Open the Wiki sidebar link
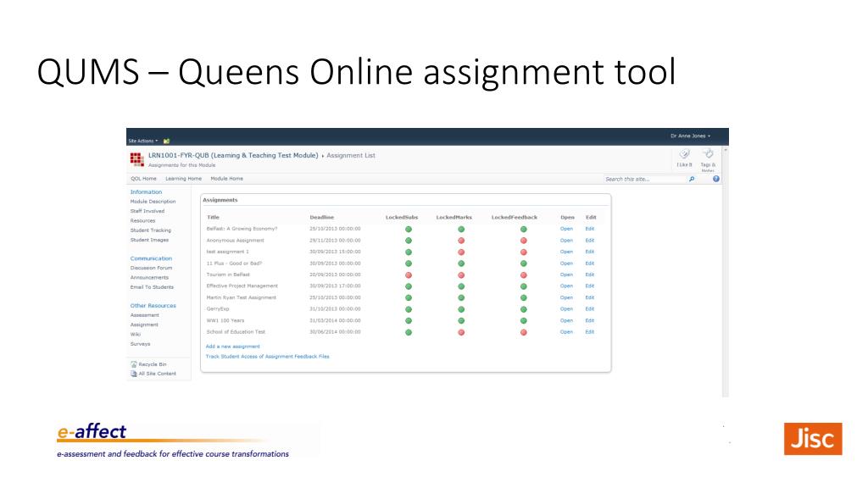This screenshot has width=868, height=488. [x=136, y=334]
